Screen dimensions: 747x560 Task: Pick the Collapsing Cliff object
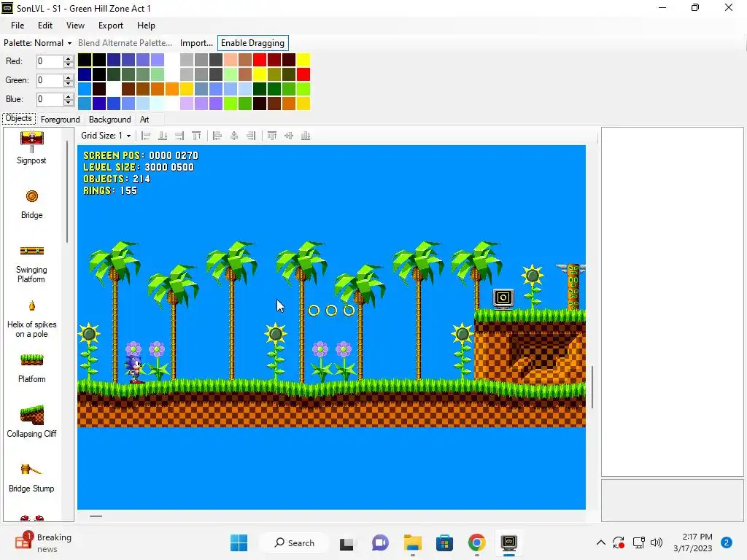(31, 421)
